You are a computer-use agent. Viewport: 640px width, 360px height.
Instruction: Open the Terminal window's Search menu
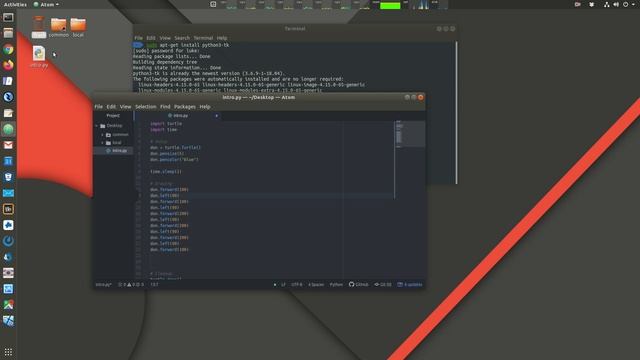(x=182, y=38)
